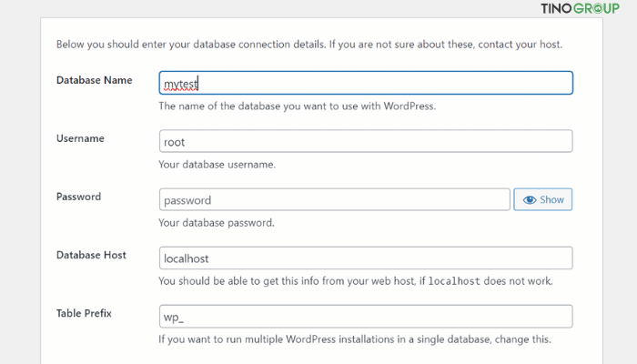Click the intro paragraph about database connection details
The image size is (637, 364).
(x=309, y=45)
